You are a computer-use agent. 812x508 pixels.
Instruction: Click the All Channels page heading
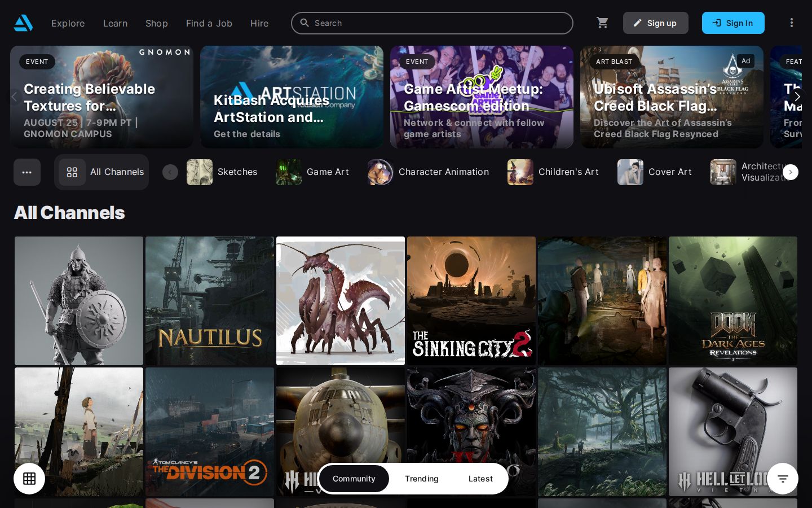tap(69, 213)
